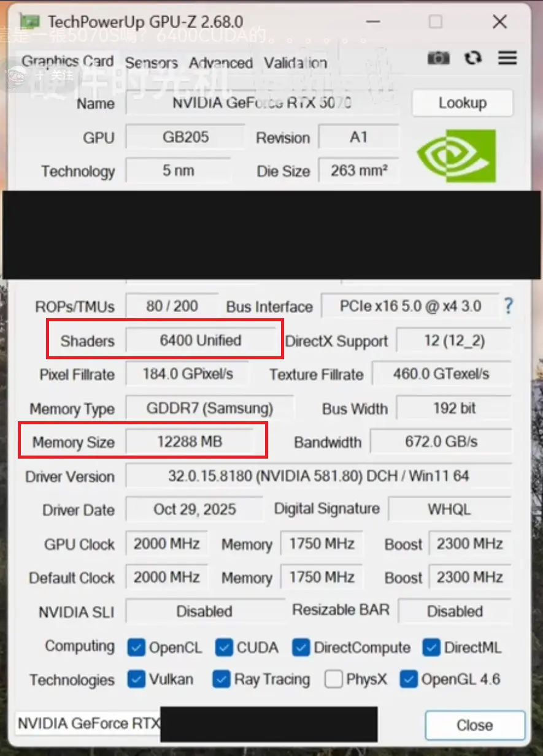Viewport: 543px width, 756px height.
Task: Toggle the DirectML checkbox
Action: click(431, 647)
